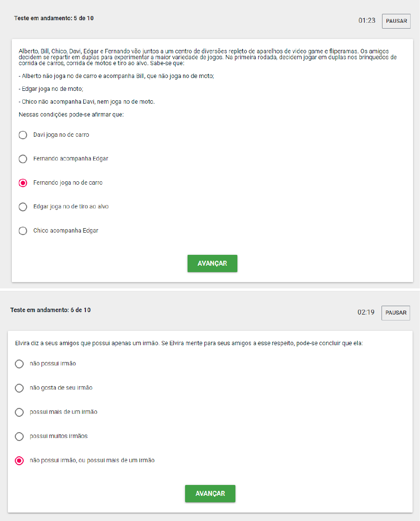The width and height of the screenshot is (420, 521).
Task: Click AVANÇAR button for question 6
Action: click(x=210, y=493)
